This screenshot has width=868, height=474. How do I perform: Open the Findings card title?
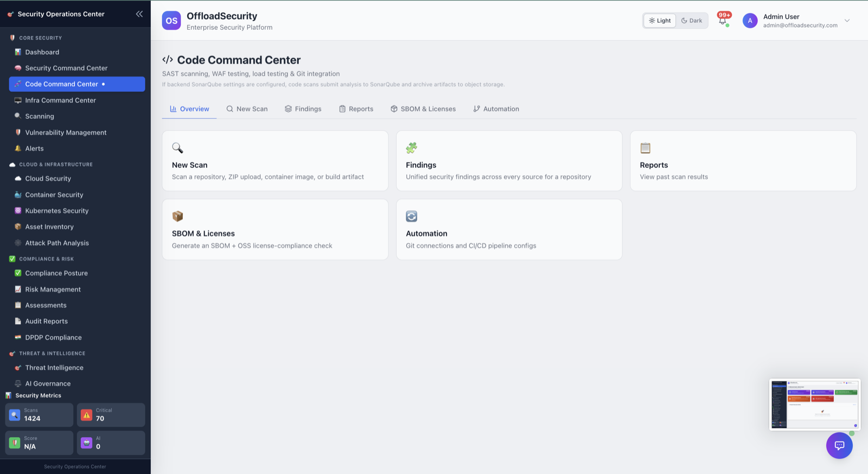(421, 165)
